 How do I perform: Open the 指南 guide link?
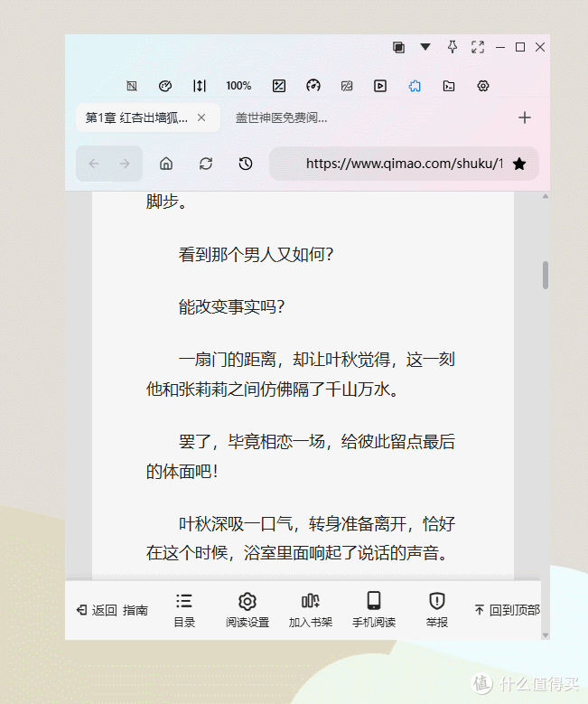(135, 610)
